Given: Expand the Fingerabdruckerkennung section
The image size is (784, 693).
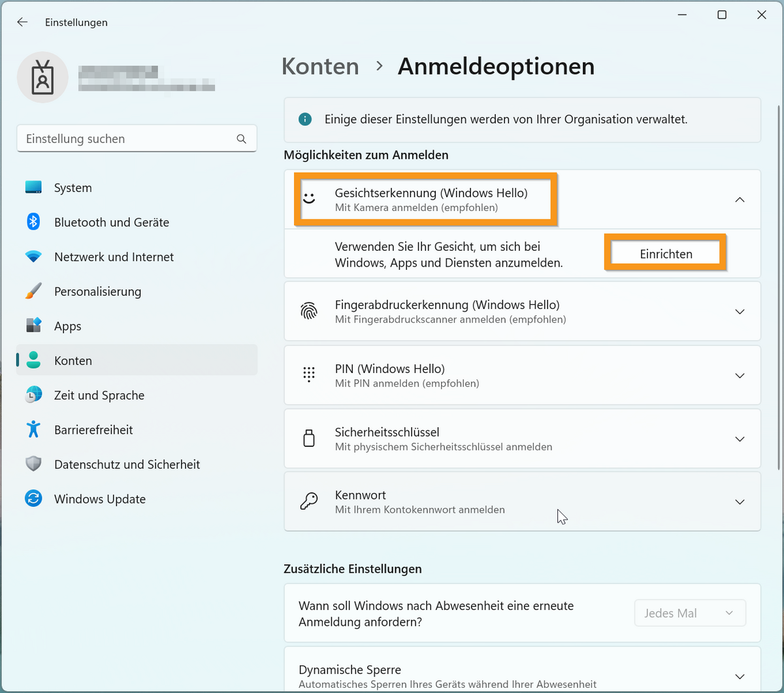Looking at the screenshot, I should point(740,312).
